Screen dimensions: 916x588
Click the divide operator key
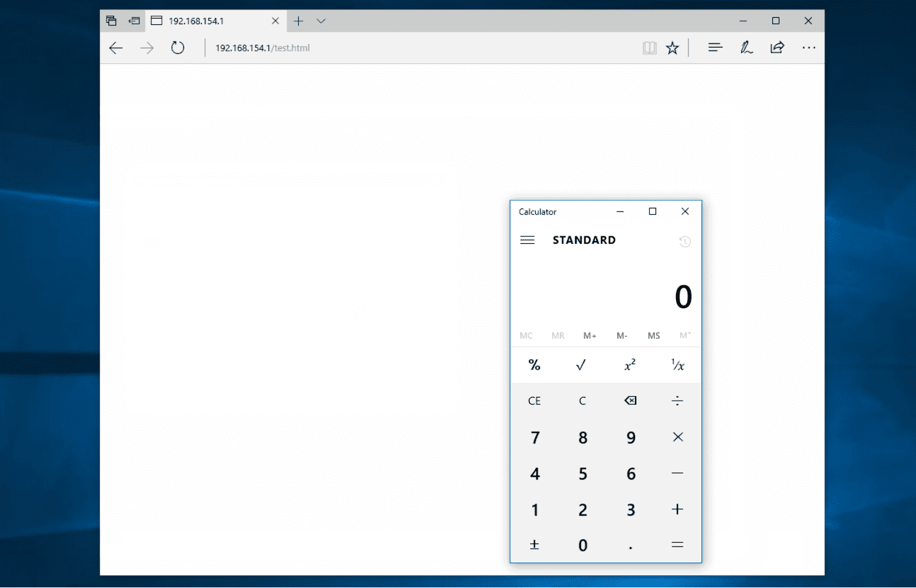click(x=677, y=401)
